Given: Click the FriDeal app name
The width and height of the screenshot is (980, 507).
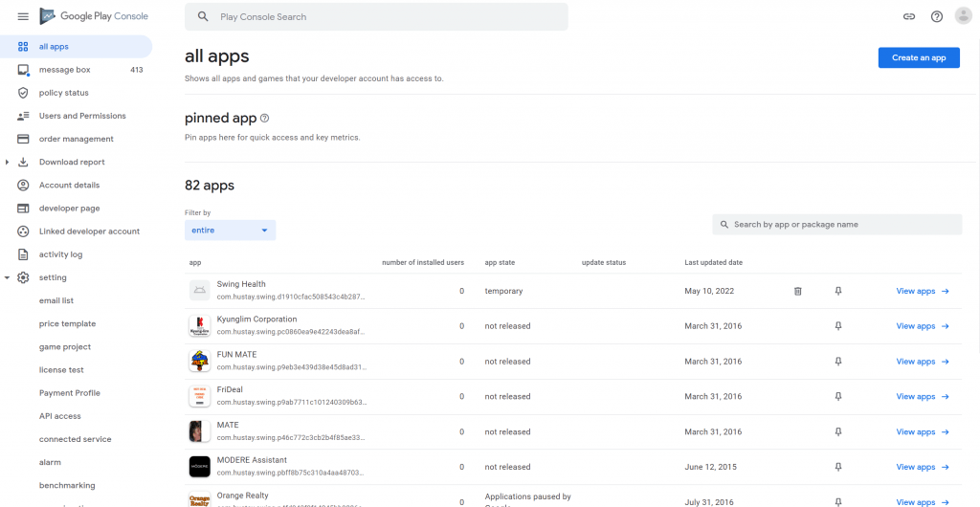Looking at the screenshot, I should click(x=230, y=389).
